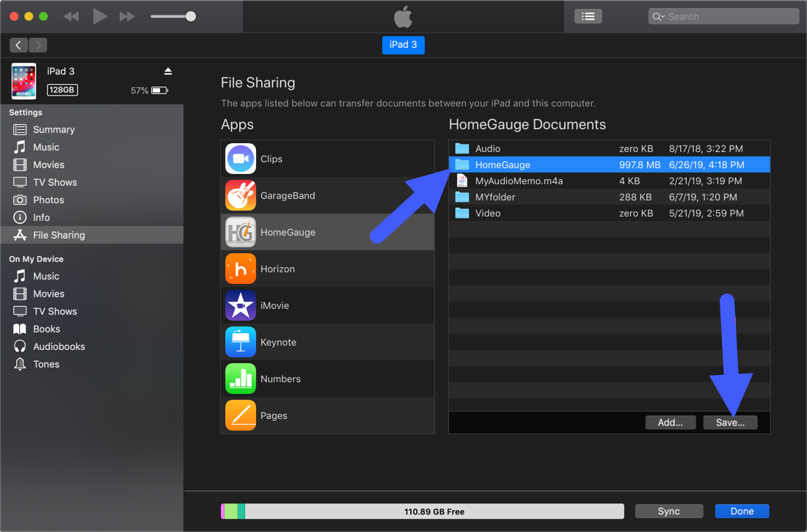
Task: Eject the iPad 3 device
Action: tap(168, 70)
